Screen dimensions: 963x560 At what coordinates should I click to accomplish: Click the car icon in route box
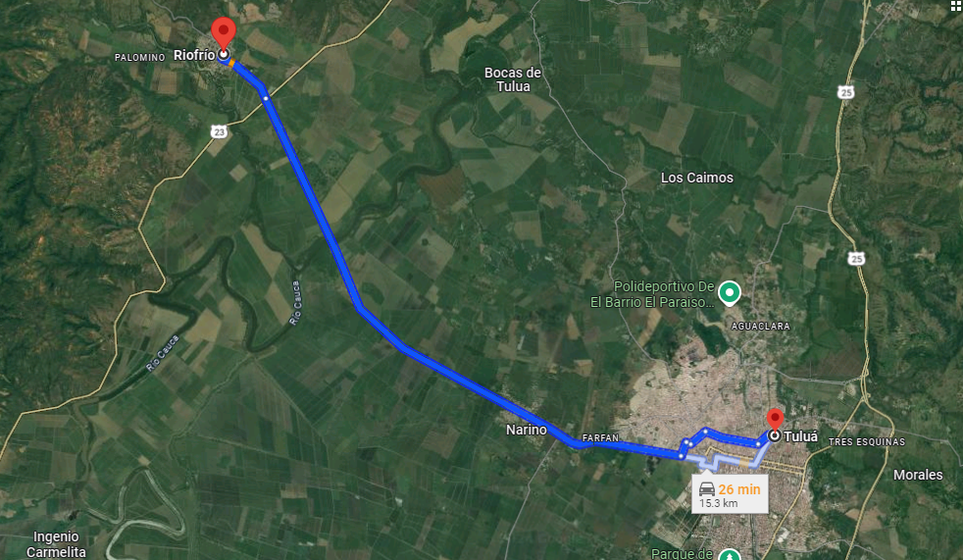click(707, 488)
